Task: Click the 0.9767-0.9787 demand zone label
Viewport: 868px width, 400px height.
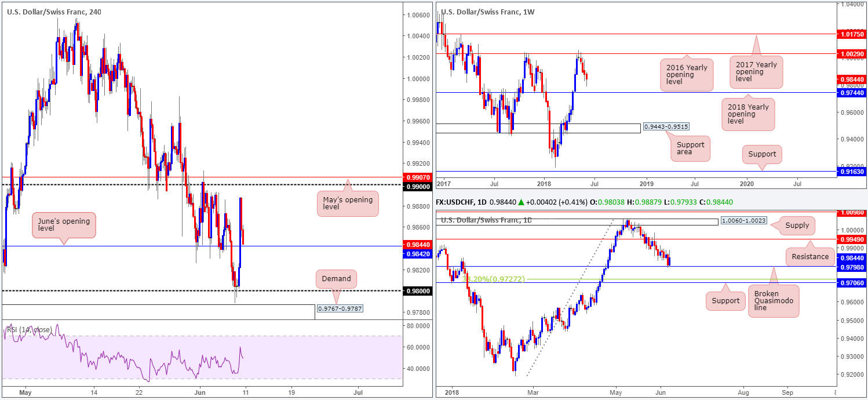Action: click(x=340, y=308)
